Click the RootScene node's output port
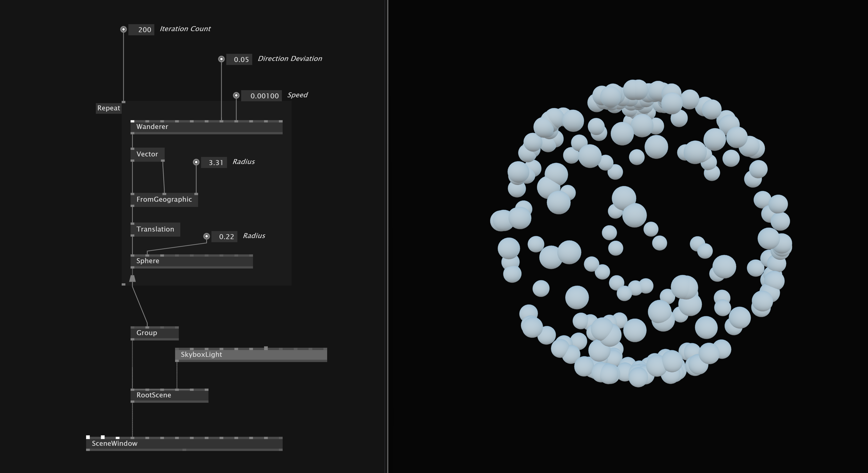Viewport: 868px width, 473px height. [133, 402]
